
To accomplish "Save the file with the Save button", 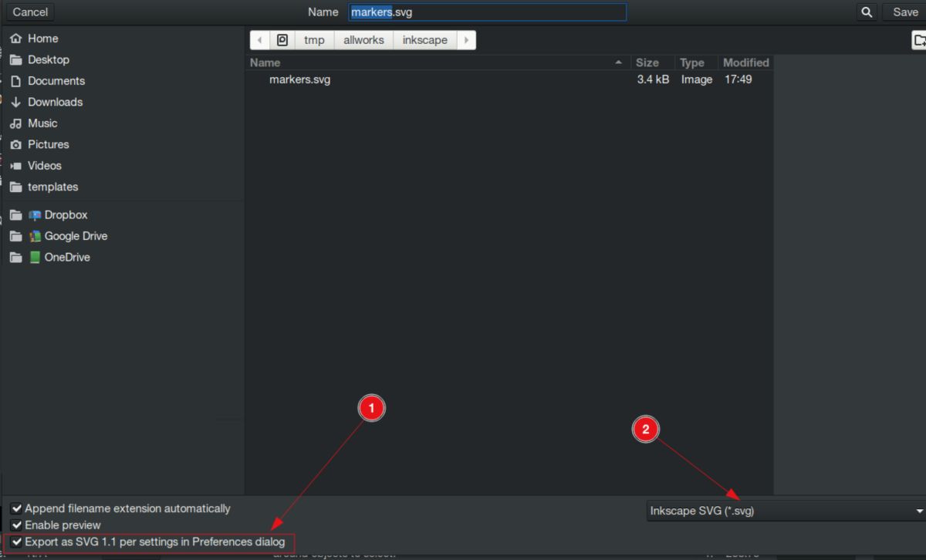I will pyautogui.click(x=904, y=12).
